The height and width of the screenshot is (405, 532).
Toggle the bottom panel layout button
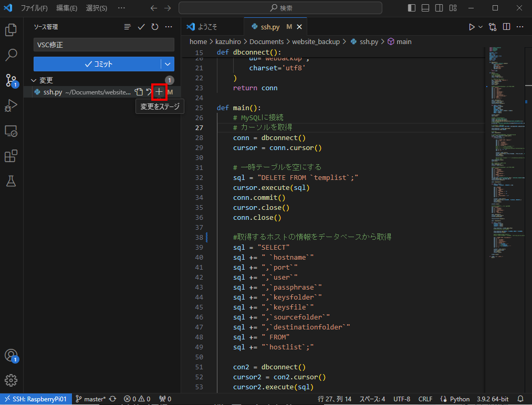(x=425, y=8)
